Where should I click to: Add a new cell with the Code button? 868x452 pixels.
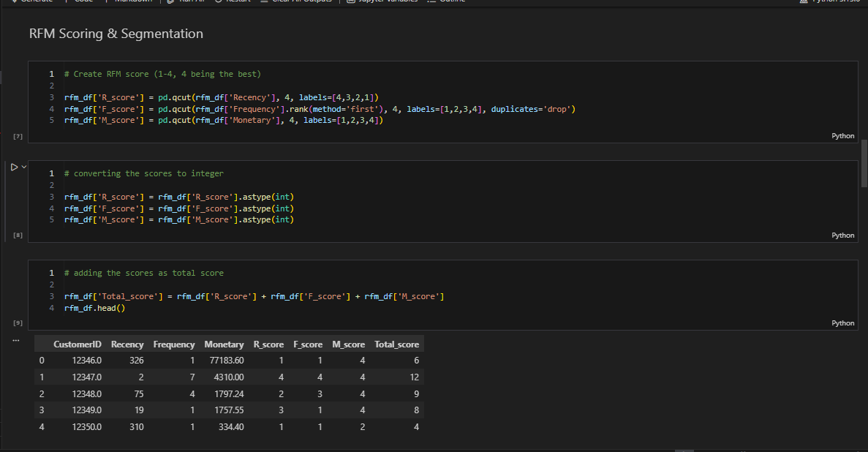[83, 2]
